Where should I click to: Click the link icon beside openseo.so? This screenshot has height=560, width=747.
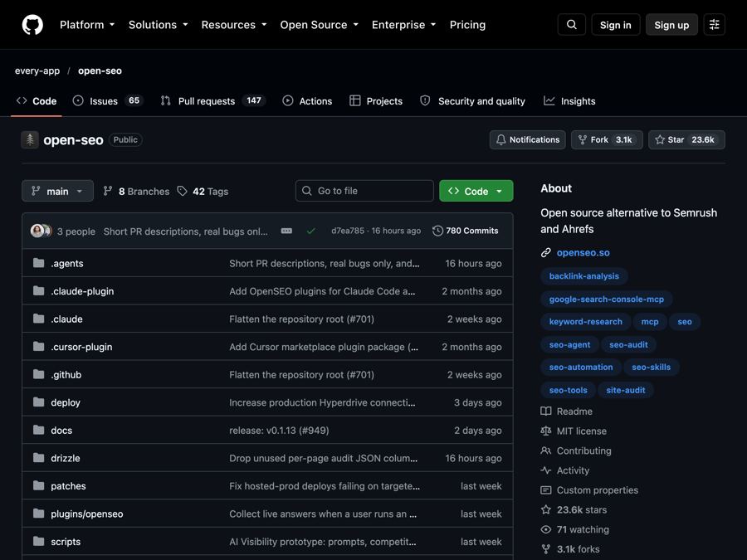pyautogui.click(x=546, y=253)
